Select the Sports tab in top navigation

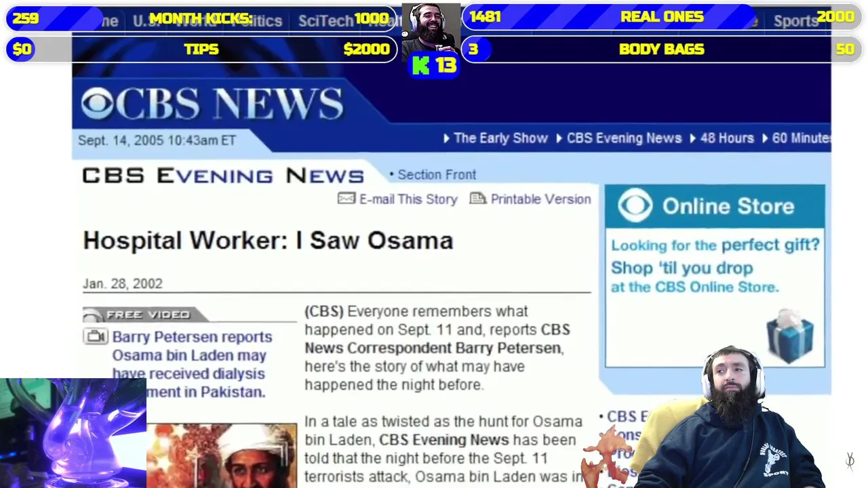pyautogui.click(x=796, y=21)
